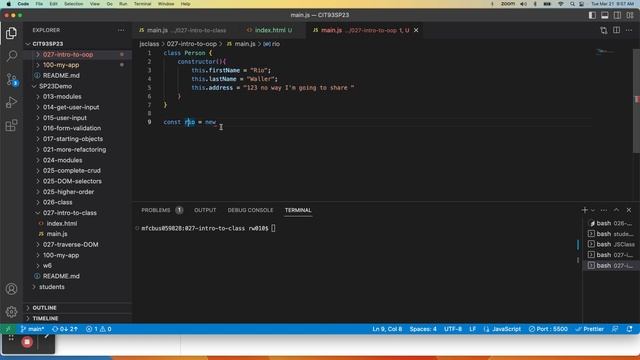Open terminal panel more actions ellipsis

click(604, 210)
